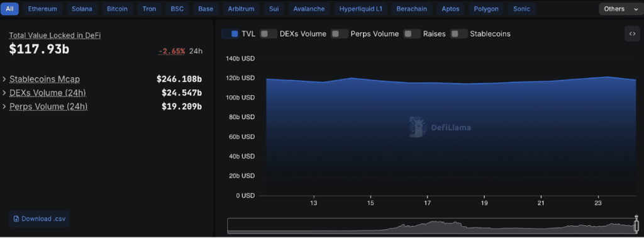Expand the Stablecoins Mcap row
The width and height of the screenshot is (644, 238).
point(102,79)
